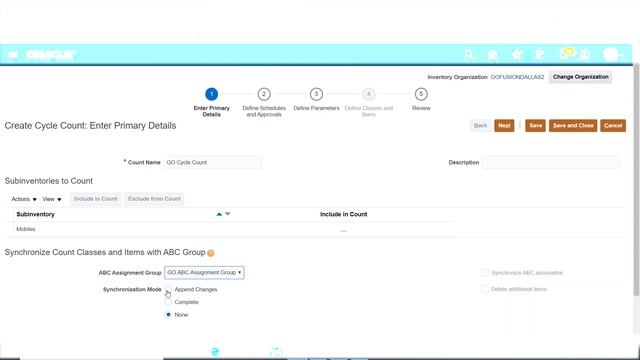Click the Oracle logo
The image size is (640, 360).
[x=50, y=54]
